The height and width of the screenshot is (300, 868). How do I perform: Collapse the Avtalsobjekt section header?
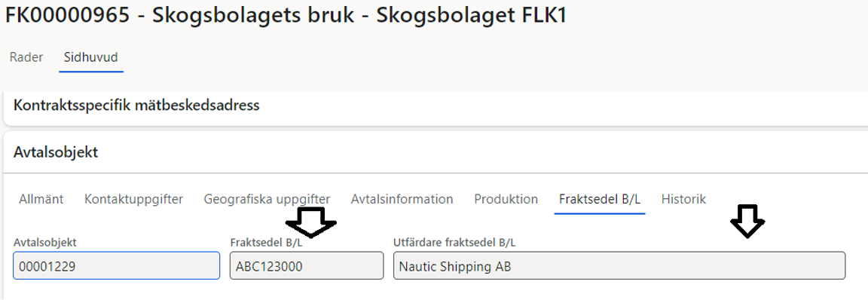tap(55, 152)
